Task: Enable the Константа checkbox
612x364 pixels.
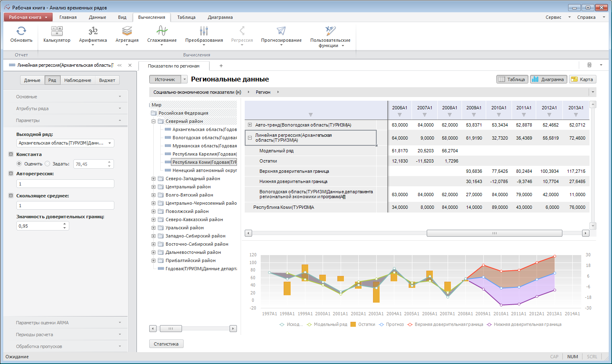Action: pyautogui.click(x=11, y=154)
